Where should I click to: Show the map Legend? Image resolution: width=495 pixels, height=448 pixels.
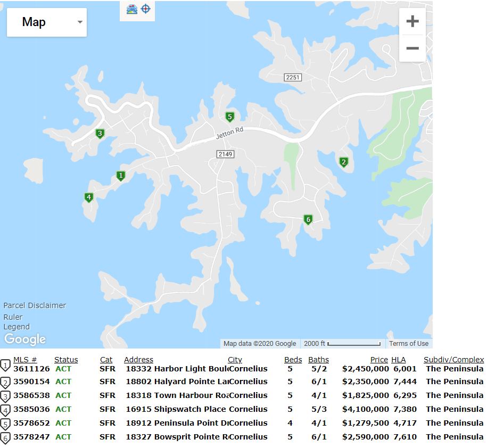[16, 327]
